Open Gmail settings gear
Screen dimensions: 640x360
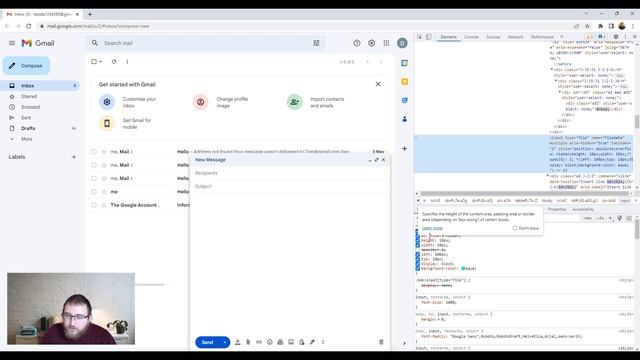tap(371, 43)
